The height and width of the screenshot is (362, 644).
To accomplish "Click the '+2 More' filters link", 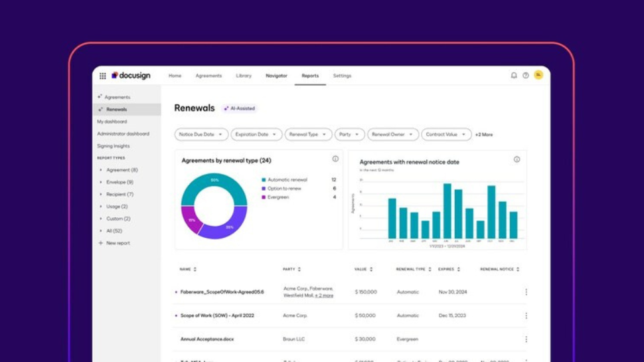I will click(x=484, y=135).
